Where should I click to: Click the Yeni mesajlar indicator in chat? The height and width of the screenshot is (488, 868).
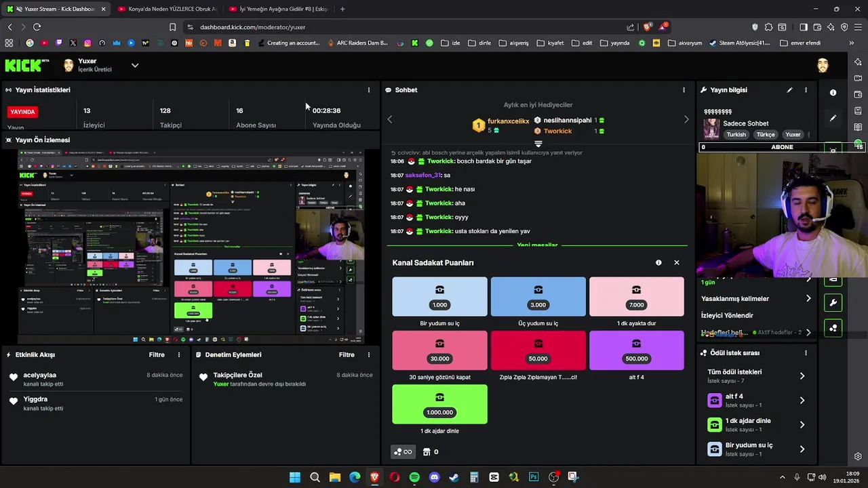tap(537, 245)
